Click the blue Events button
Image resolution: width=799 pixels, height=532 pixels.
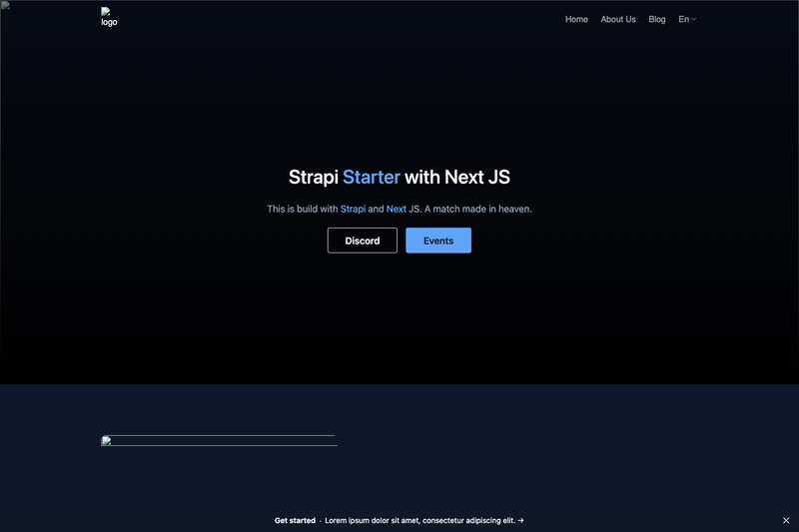pyautogui.click(x=438, y=241)
